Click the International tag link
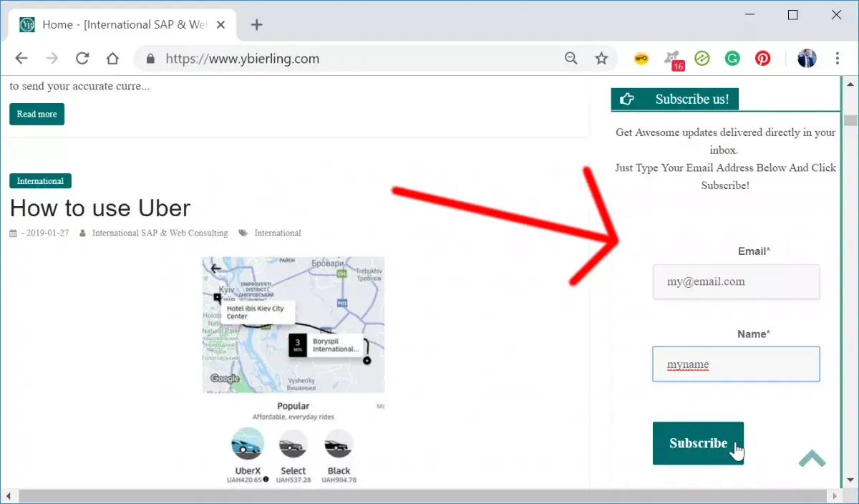The image size is (859, 504). point(278,233)
